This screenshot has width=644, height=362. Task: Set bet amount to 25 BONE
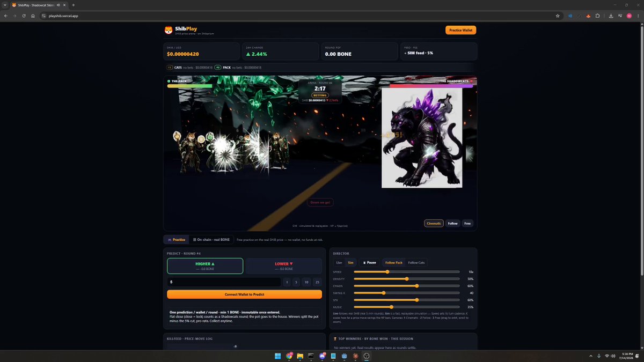tap(318, 282)
